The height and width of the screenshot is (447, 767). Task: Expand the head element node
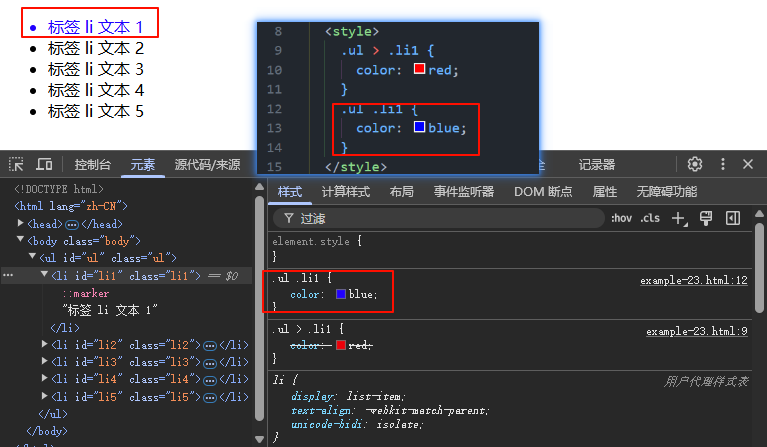[21, 224]
